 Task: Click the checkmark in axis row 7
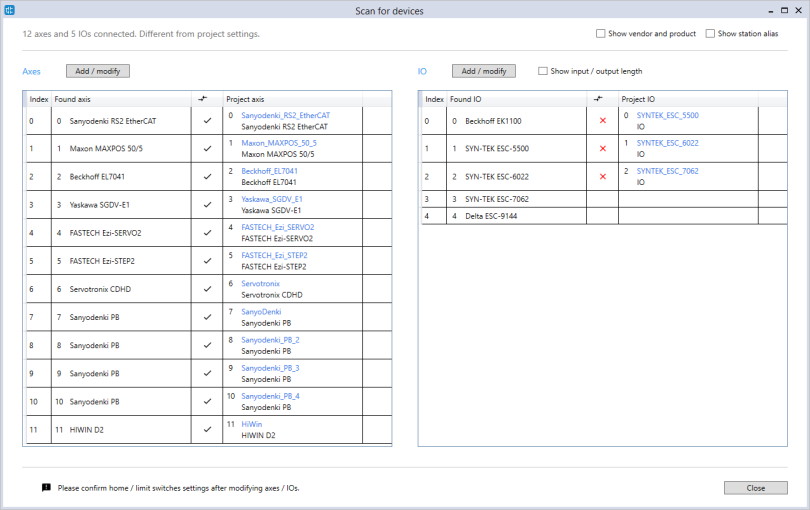coord(207,317)
